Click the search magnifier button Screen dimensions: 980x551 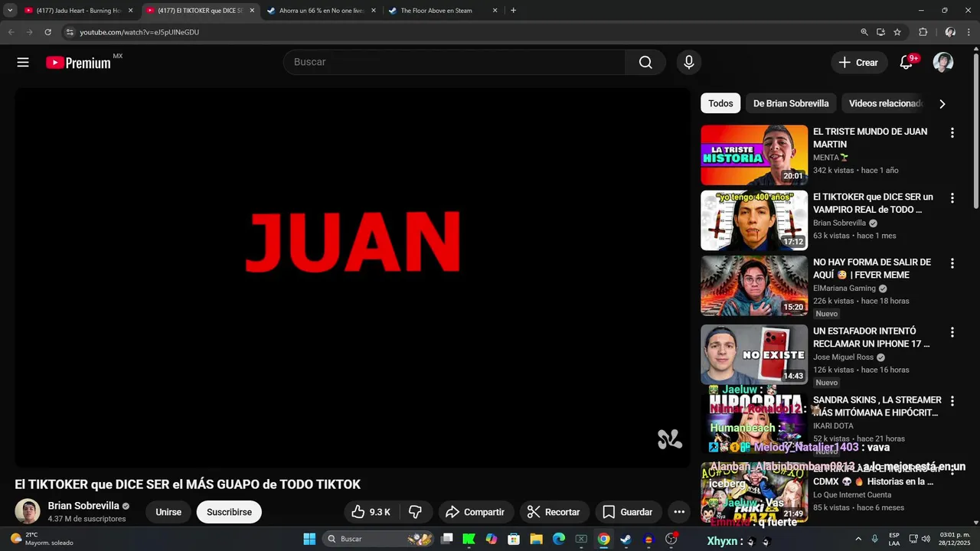645,63
